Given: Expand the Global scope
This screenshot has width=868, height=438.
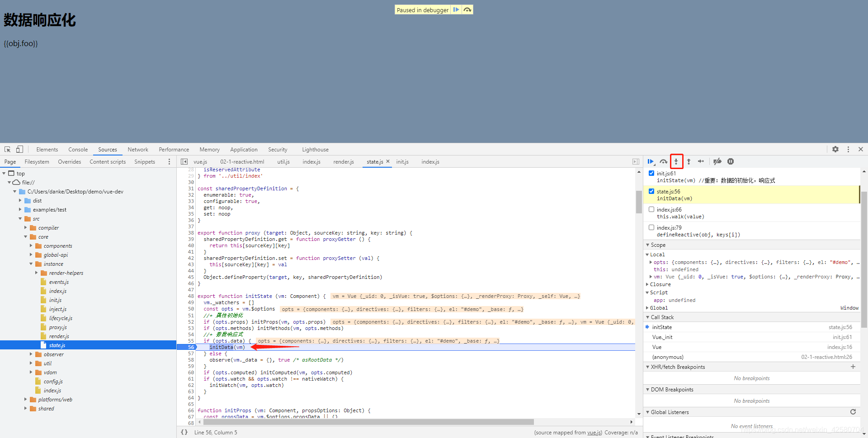Looking at the screenshot, I should click(647, 308).
